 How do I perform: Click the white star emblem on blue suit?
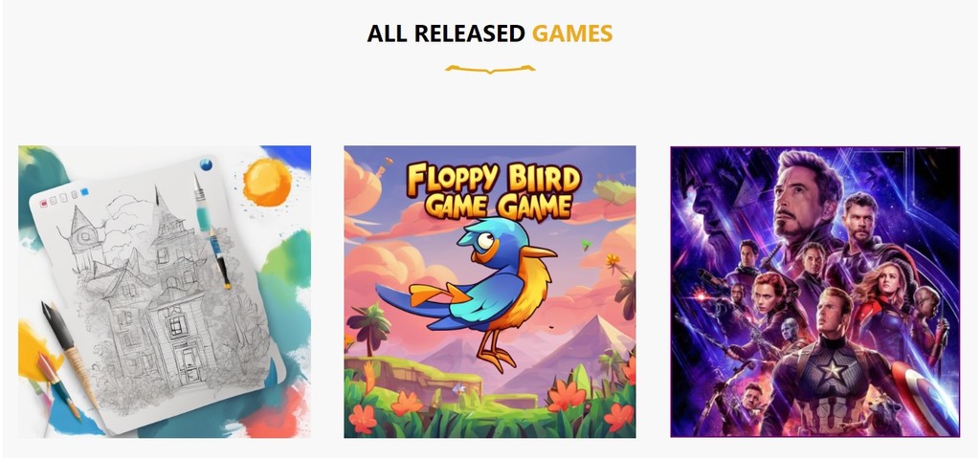coord(834,371)
